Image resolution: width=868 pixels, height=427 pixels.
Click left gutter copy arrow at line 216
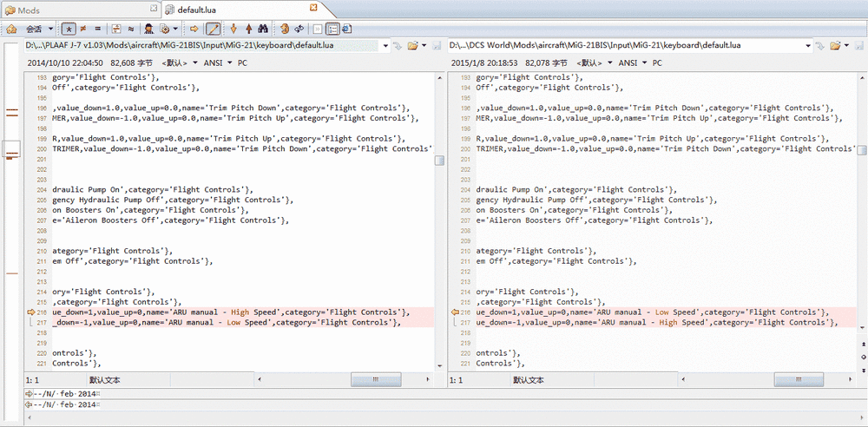pos(30,312)
